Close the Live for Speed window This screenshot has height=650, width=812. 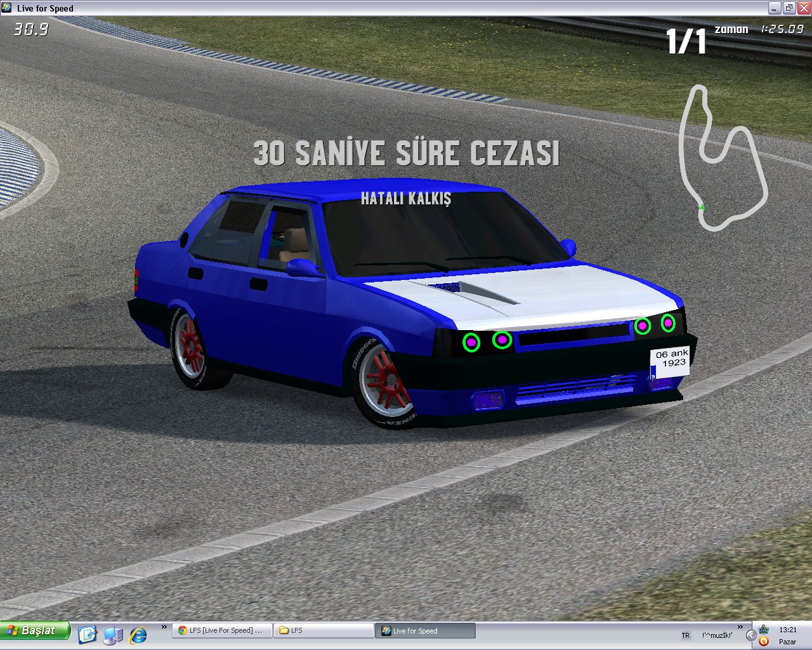click(x=803, y=8)
